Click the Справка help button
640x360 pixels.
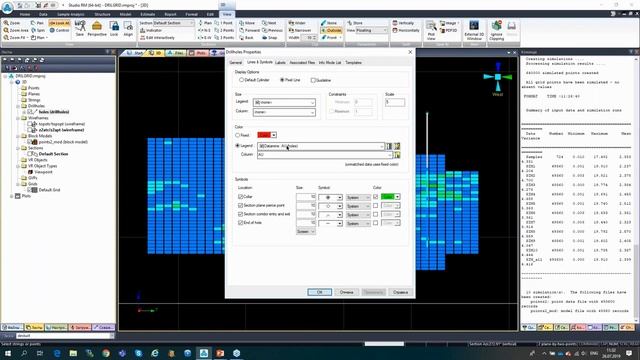point(400,292)
